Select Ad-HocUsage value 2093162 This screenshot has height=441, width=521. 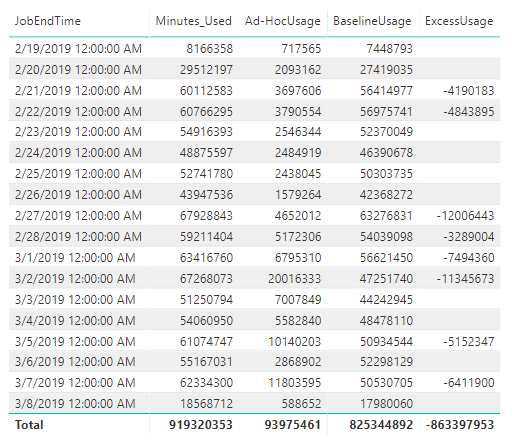pyautogui.click(x=298, y=70)
